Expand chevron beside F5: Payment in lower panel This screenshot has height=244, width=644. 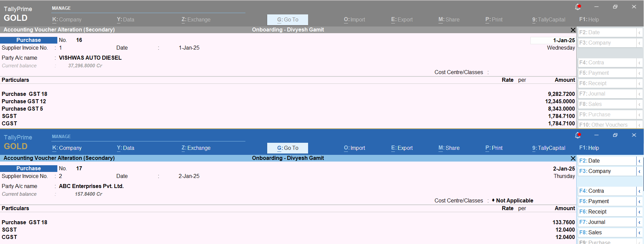(639, 201)
